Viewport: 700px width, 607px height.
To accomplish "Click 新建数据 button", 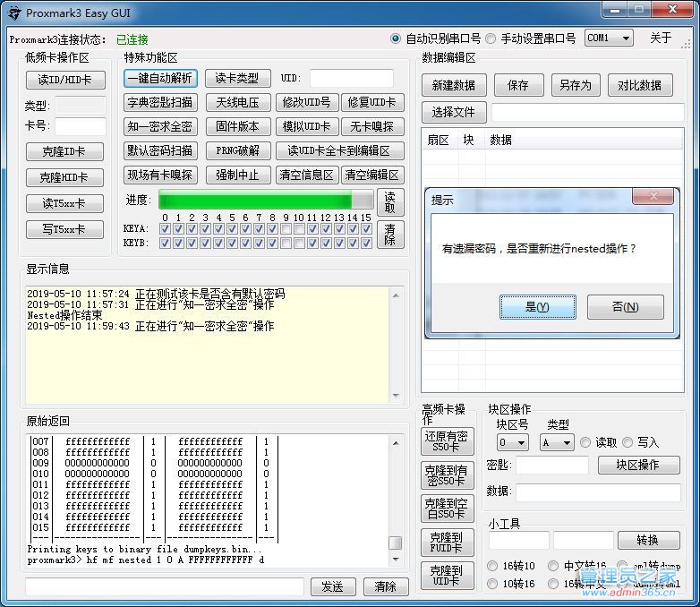I will click(x=454, y=85).
